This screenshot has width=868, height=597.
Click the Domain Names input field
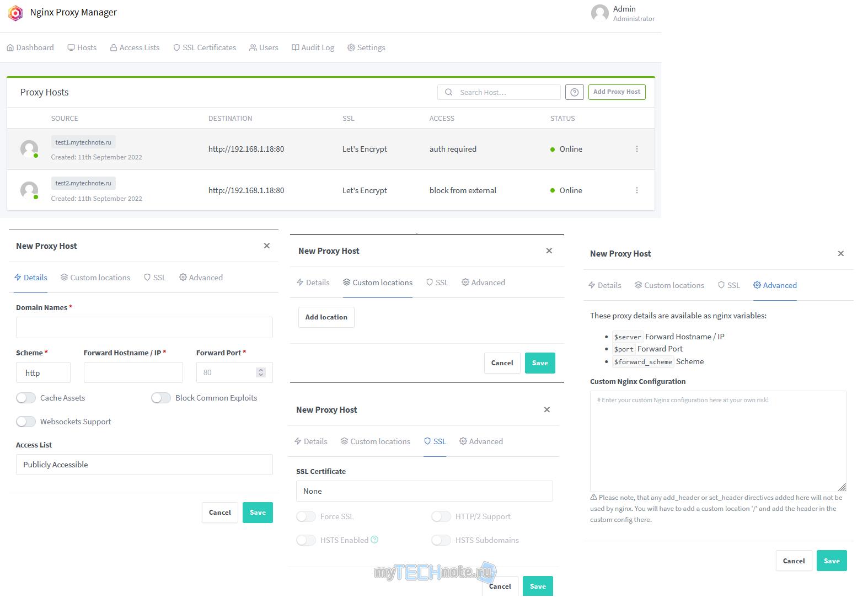(x=144, y=327)
